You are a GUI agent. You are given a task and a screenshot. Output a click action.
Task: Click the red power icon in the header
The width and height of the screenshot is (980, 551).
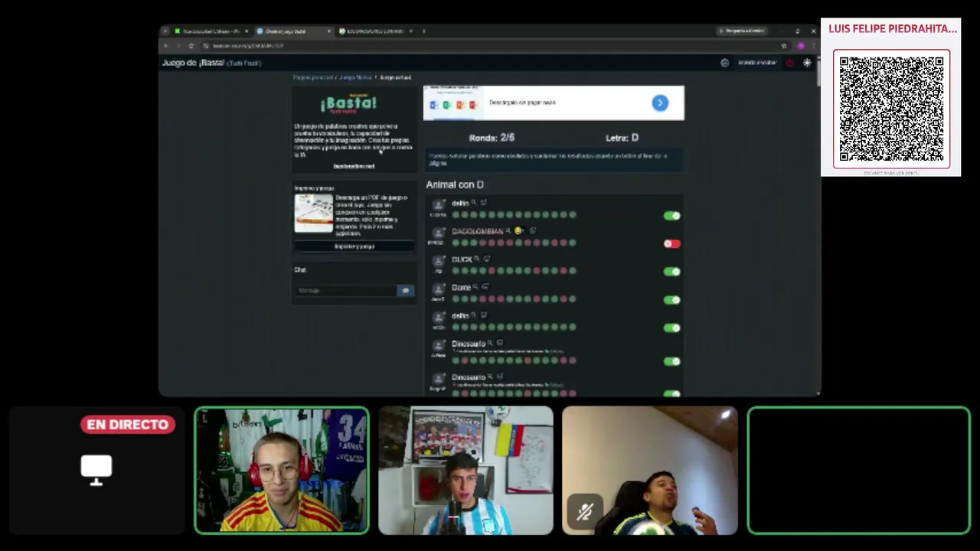pos(790,63)
